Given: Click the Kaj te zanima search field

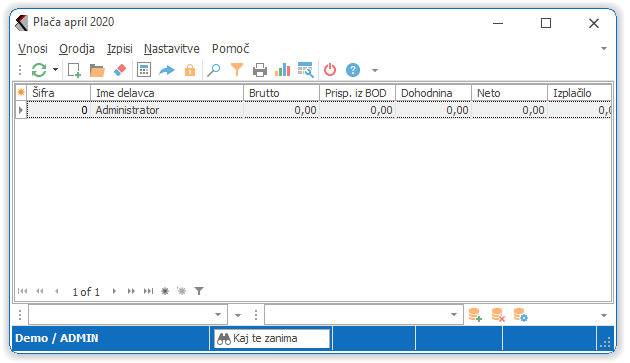Looking at the screenshot, I should pos(272,338).
